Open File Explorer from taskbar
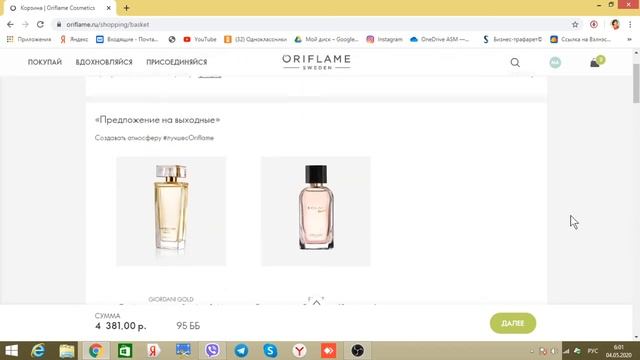 click(67, 351)
